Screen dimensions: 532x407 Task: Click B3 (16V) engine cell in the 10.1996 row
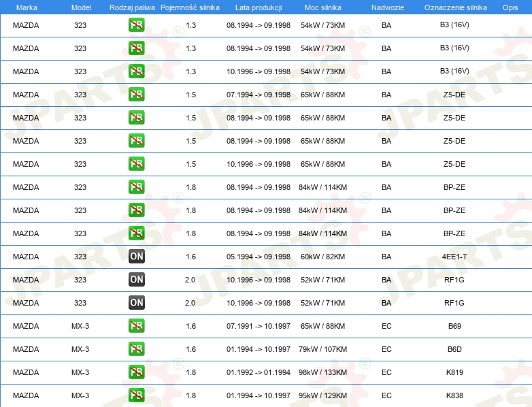click(454, 71)
